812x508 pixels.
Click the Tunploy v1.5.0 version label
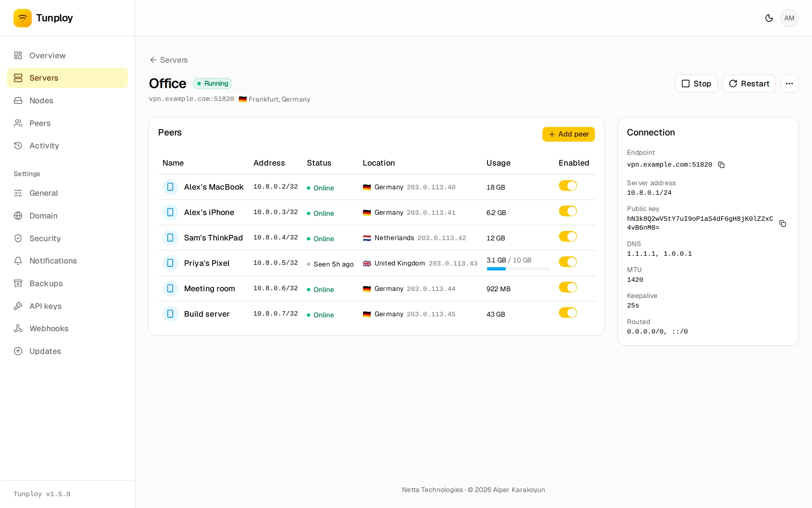coord(42,494)
